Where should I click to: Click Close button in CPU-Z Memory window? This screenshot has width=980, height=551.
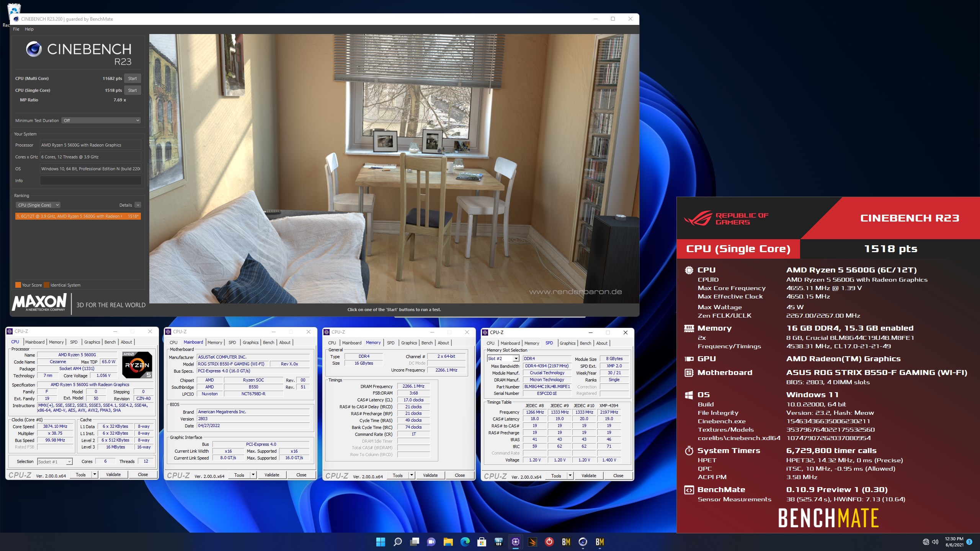point(460,475)
